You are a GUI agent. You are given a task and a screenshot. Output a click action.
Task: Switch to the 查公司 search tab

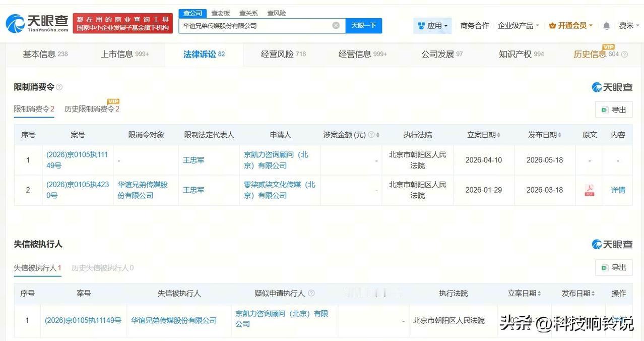pos(192,13)
